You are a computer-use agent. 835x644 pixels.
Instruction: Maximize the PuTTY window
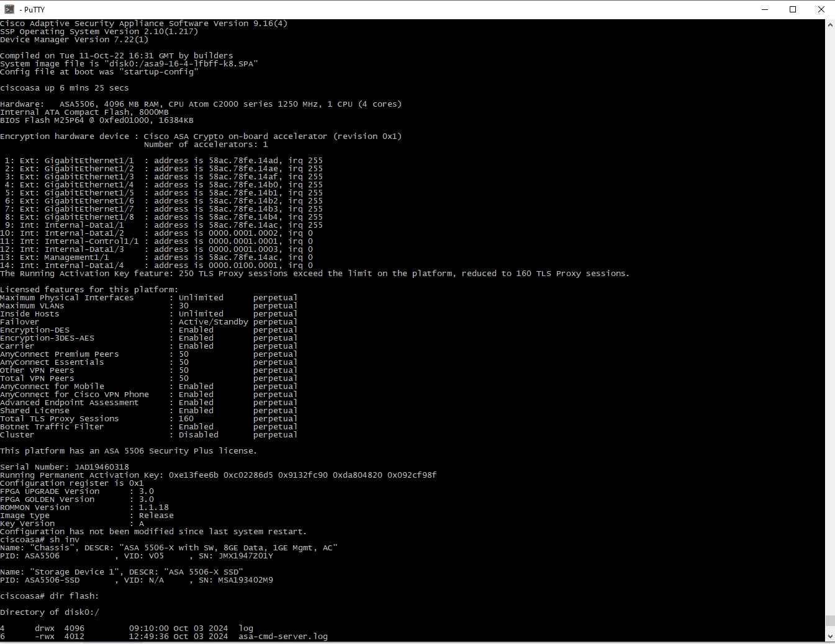pyautogui.click(x=793, y=9)
